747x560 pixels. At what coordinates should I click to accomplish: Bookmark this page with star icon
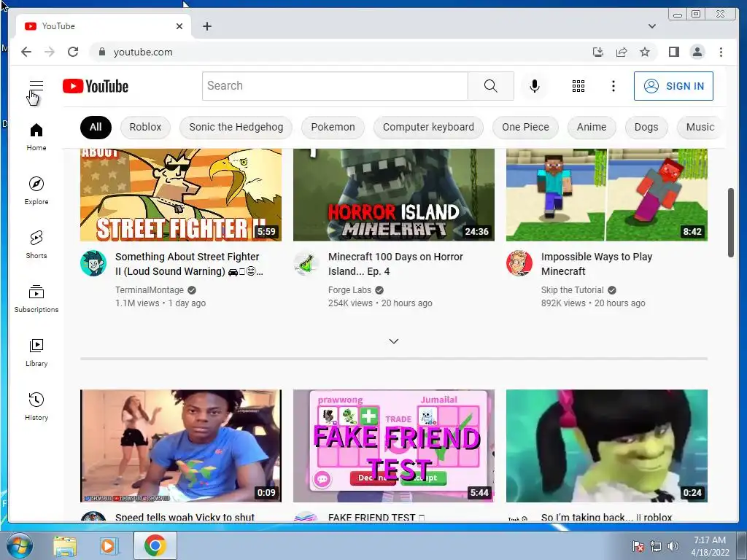coord(645,52)
